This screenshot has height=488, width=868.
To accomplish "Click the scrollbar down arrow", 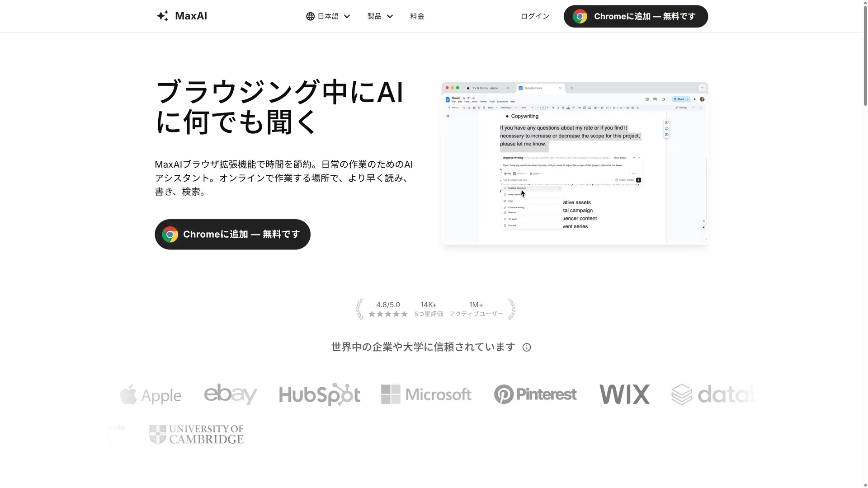I will tap(865, 485).
